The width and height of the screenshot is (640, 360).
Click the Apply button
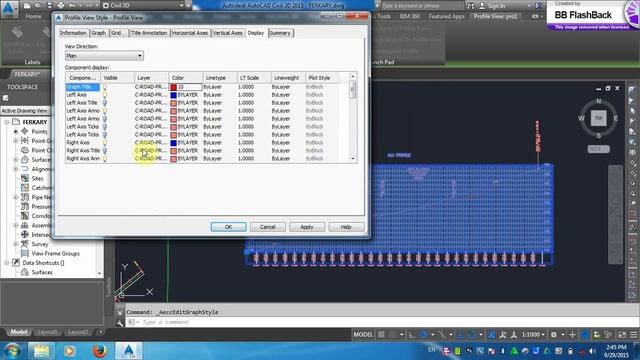[307, 227]
